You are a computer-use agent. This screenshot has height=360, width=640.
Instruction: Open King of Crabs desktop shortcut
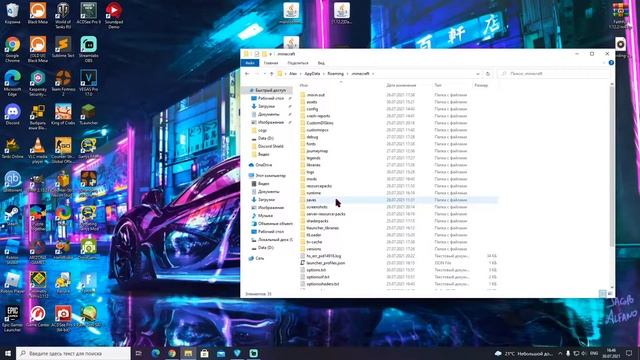pyautogui.click(x=63, y=114)
